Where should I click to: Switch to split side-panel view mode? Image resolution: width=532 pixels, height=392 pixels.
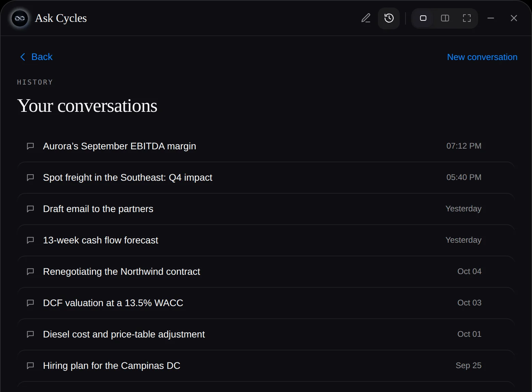pos(445,18)
